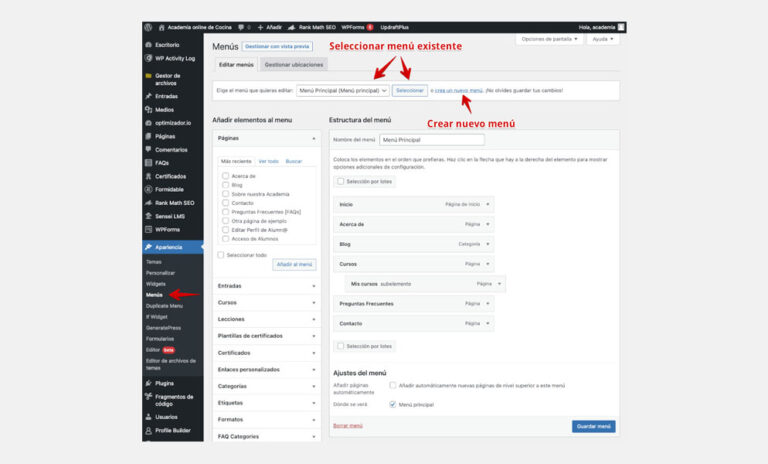Check the Acerca de page checkbox
Image resolution: width=768 pixels, height=464 pixels.
(x=225, y=176)
